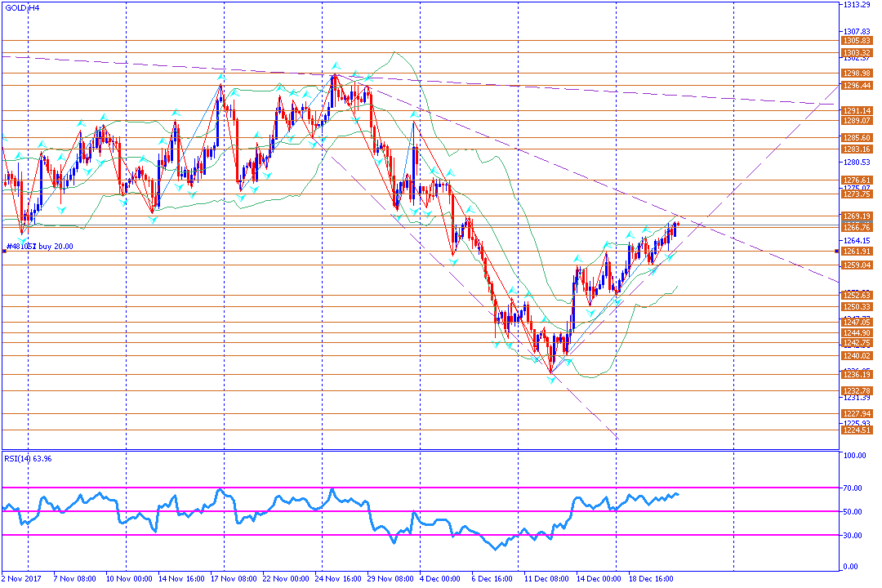
Task: Click the down fractal arrow below the lowest price low
Action: click(x=550, y=381)
